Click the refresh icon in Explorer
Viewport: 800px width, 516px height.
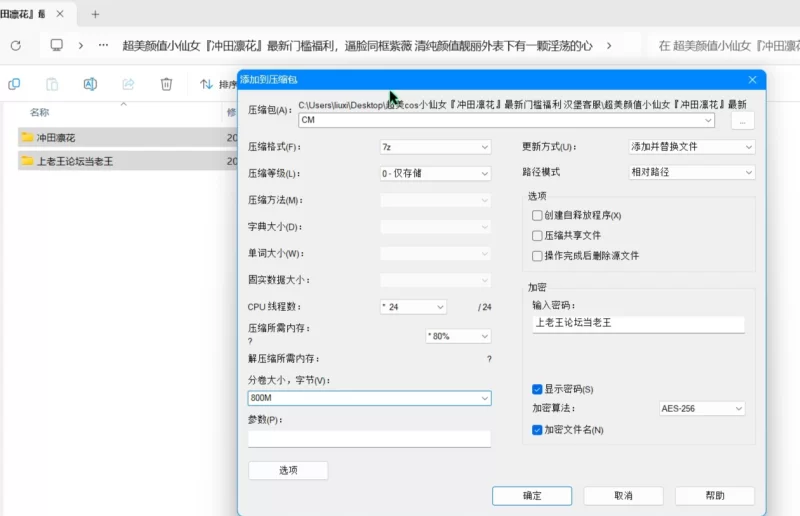click(16, 45)
